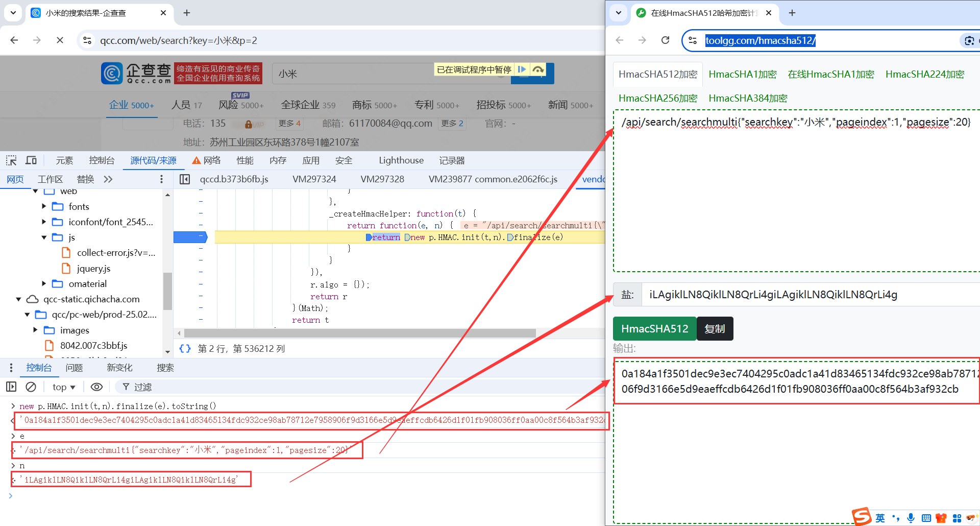Expand the iconfont/font_2545 folder
This screenshot has width=980, height=526.
(44, 222)
